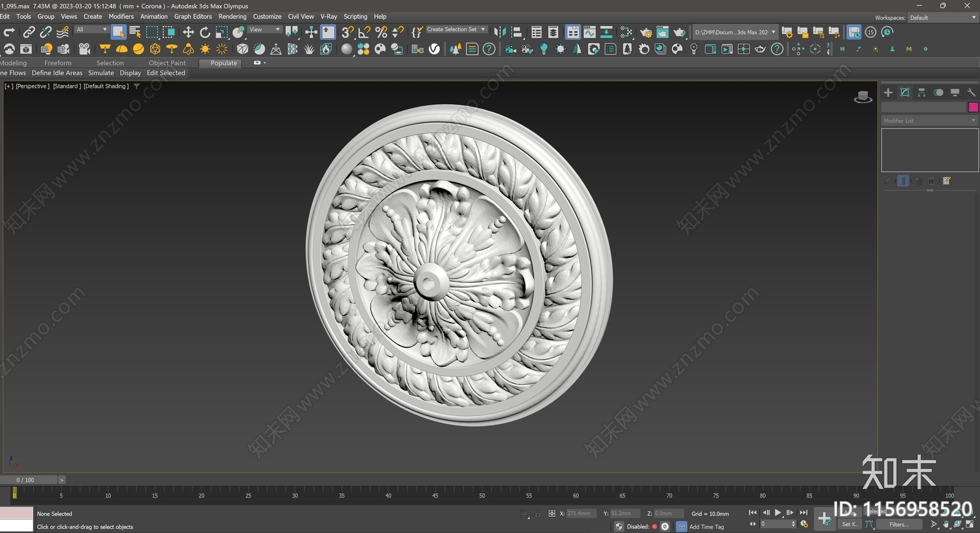980x533 pixels.
Task: Click the Render Production teapot icon
Action: click(679, 32)
